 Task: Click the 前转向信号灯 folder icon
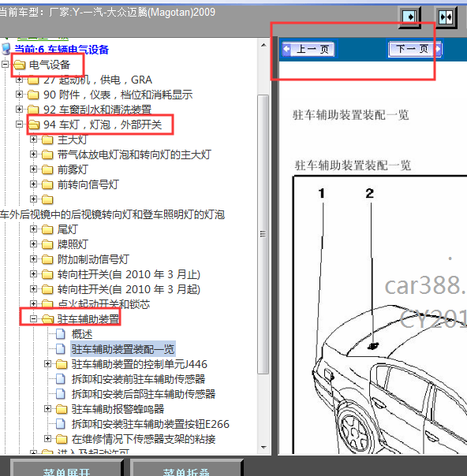[x=47, y=184]
